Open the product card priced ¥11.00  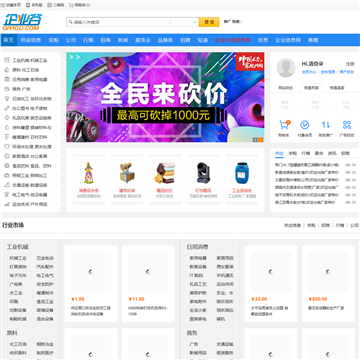pyautogui.click(x=148, y=284)
